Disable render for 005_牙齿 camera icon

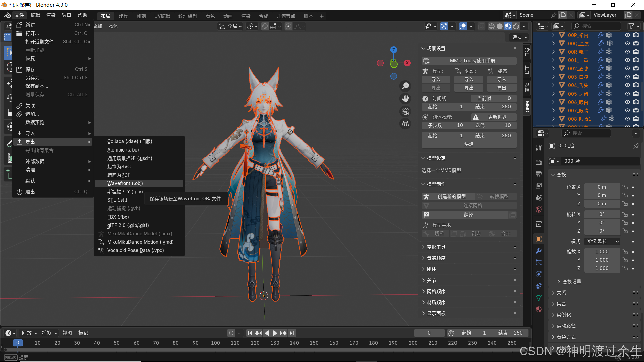coord(636,94)
